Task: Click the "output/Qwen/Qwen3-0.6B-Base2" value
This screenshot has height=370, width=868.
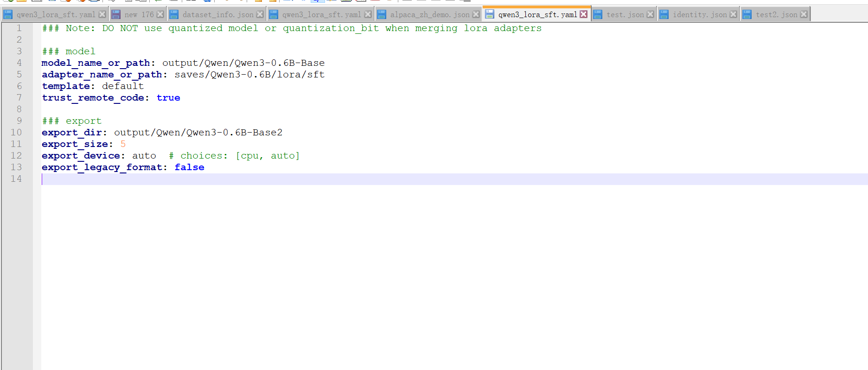Action: (x=198, y=133)
